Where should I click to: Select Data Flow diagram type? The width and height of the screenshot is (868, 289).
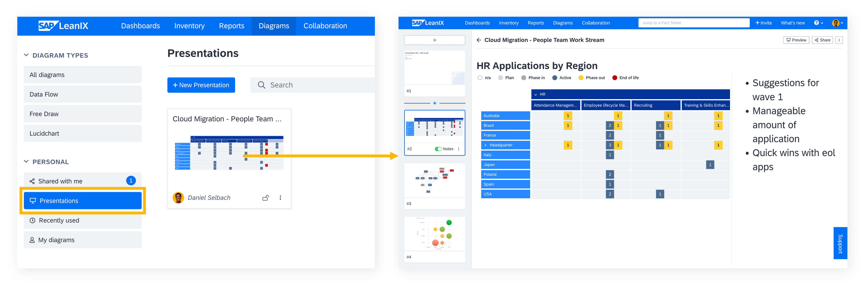coord(83,94)
